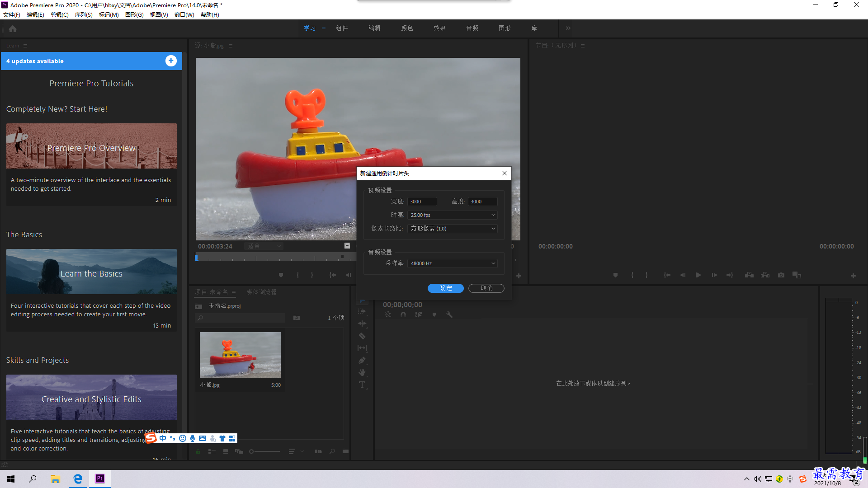This screenshot has height=488, width=868.
Task: Select the Razor tool
Action: (x=362, y=336)
